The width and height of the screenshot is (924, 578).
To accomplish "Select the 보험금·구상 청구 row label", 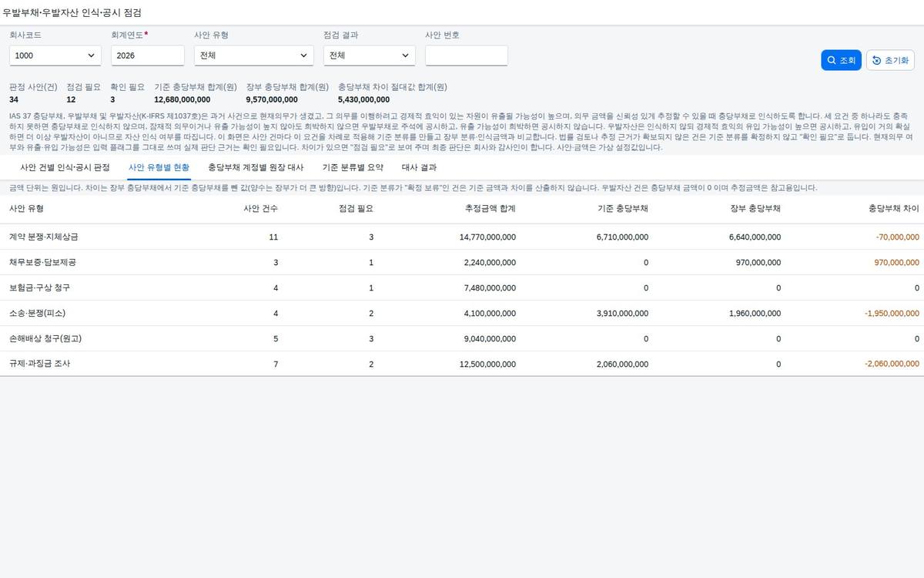I will [39, 288].
